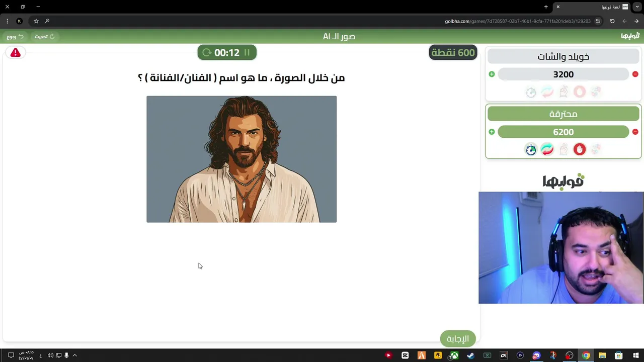Bookmark page with star icon
Image resolution: width=644 pixels, height=362 pixels.
tap(36, 21)
